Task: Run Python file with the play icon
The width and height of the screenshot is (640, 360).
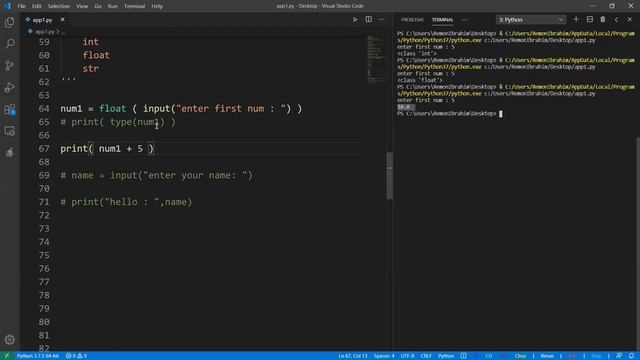Action: pyautogui.click(x=355, y=20)
